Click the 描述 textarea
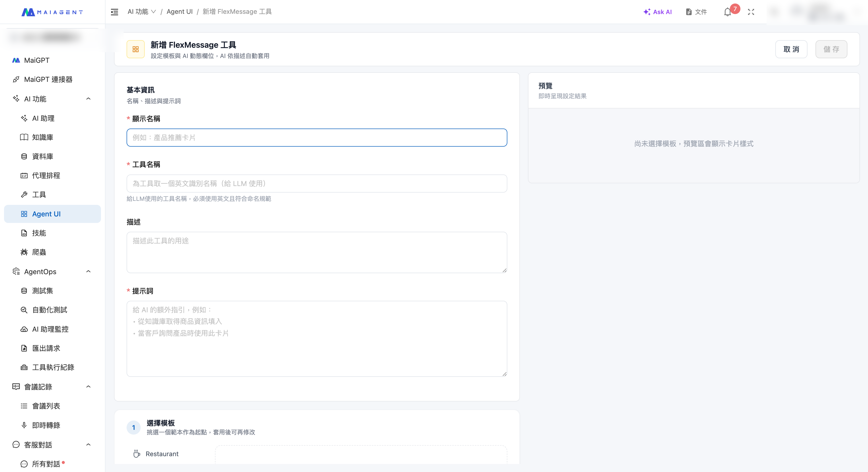 click(317, 252)
